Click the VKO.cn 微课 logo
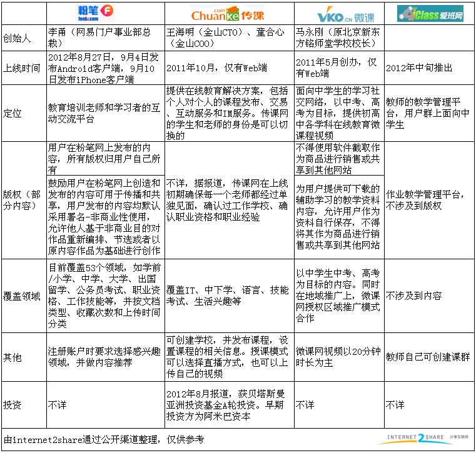The height and width of the screenshot is (453, 476). click(x=345, y=15)
